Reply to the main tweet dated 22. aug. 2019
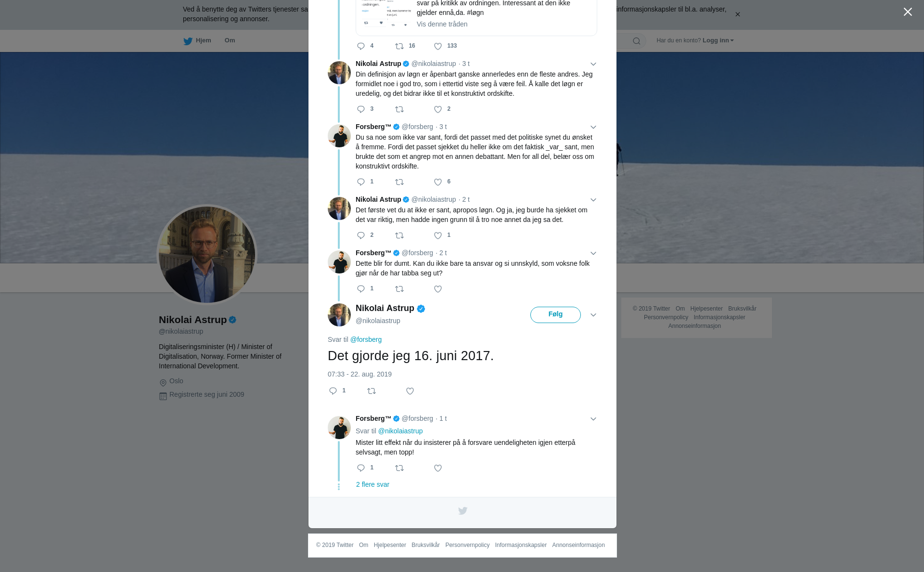Screen dimensions: 924x572 (333, 391)
